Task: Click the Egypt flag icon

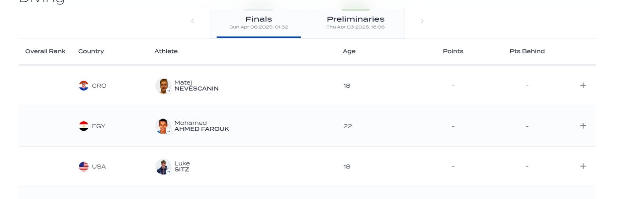Action: click(x=84, y=126)
